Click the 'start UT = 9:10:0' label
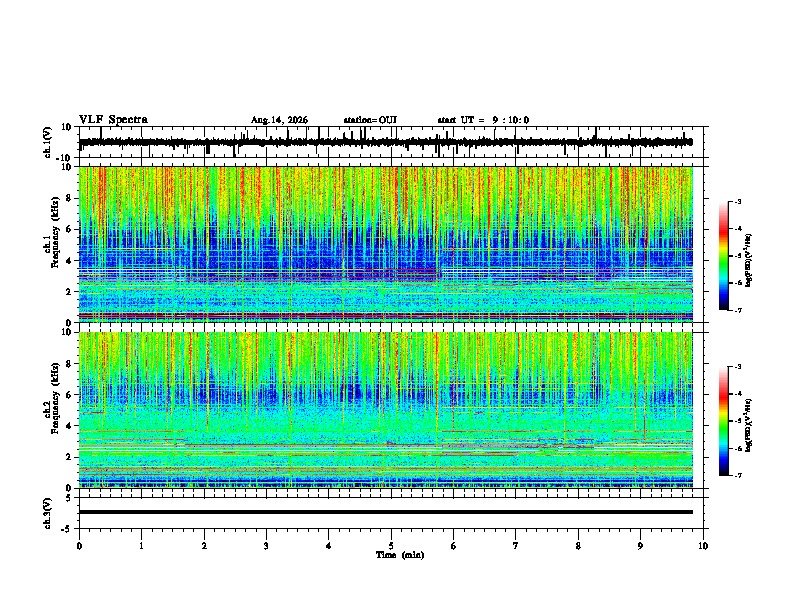This screenshot has height=612, width=792. coord(483,120)
